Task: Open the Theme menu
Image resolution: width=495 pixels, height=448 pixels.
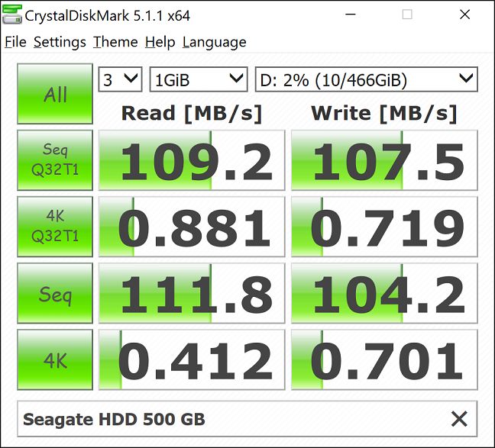Action: 115,42
